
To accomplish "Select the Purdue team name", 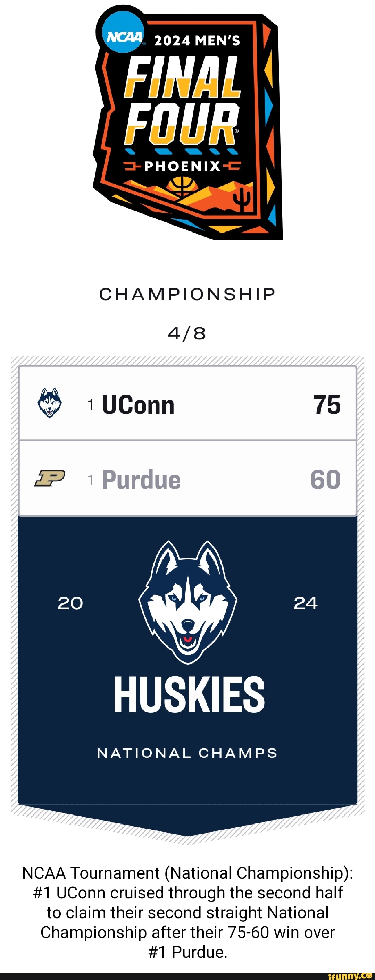I will tap(141, 479).
